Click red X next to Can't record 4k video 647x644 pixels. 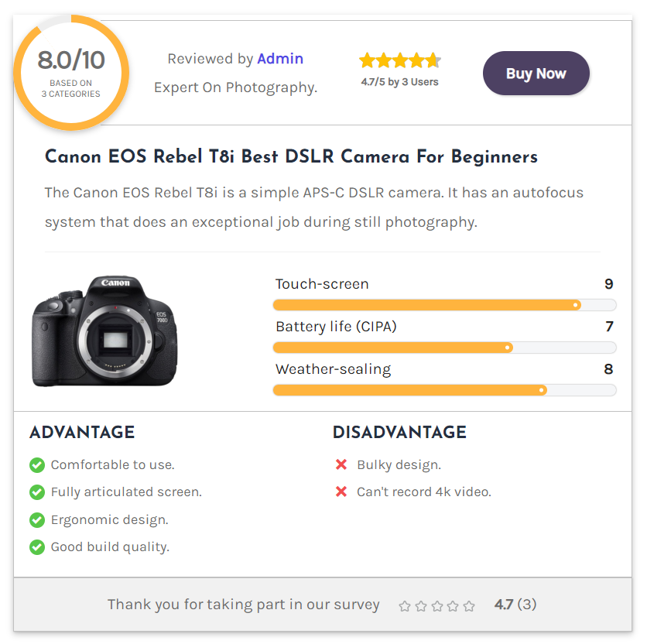(341, 492)
